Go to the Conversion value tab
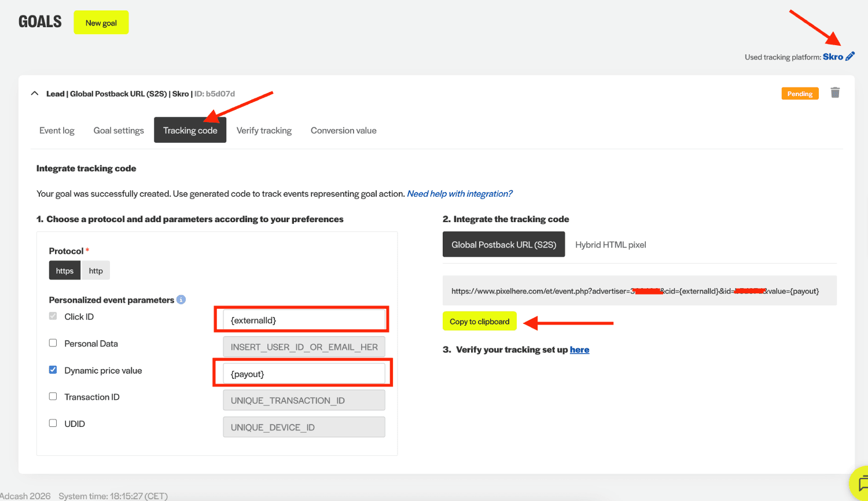The height and width of the screenshot is (501, 868). [344, 130]
